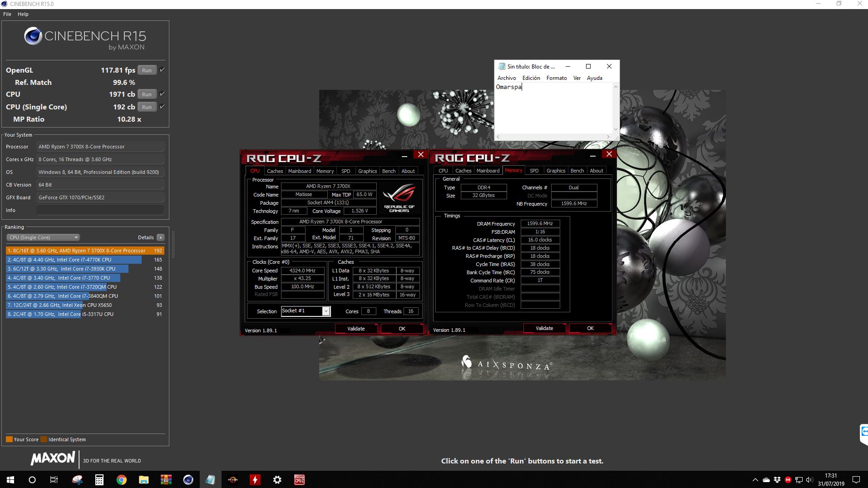Click Validate in CPU-tab CPU-Z window
This screenshot has height=488, width=868.
tap(356, 329)
